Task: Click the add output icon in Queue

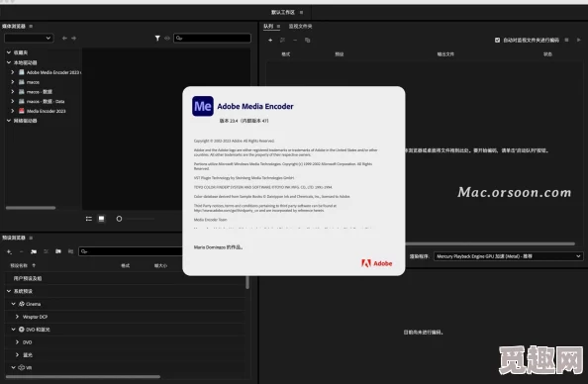Action: click(x=282, y=41)
